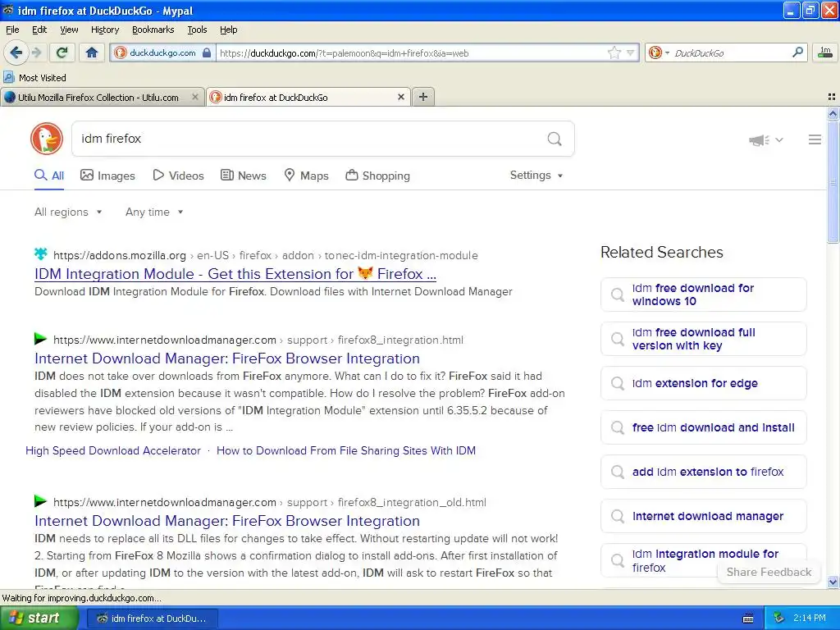The height and width of the screenshot is (630, 840).
Task: Search internet download manager suggestion
Action: [x=703, y=516]
